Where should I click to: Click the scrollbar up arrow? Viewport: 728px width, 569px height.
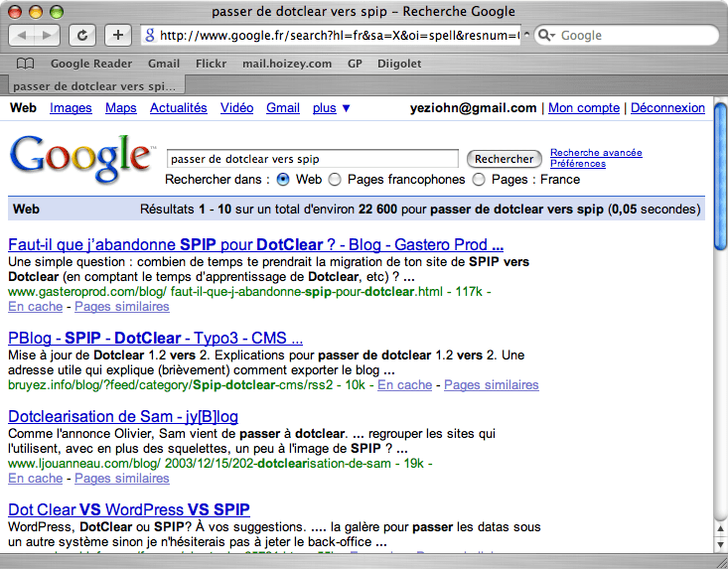tap(721, 528)
